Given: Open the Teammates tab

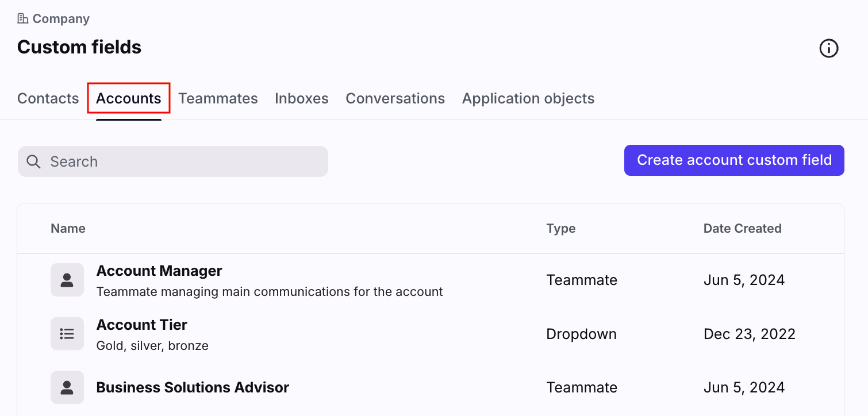Looking at the screenshot, I should (x=218, y=99).
